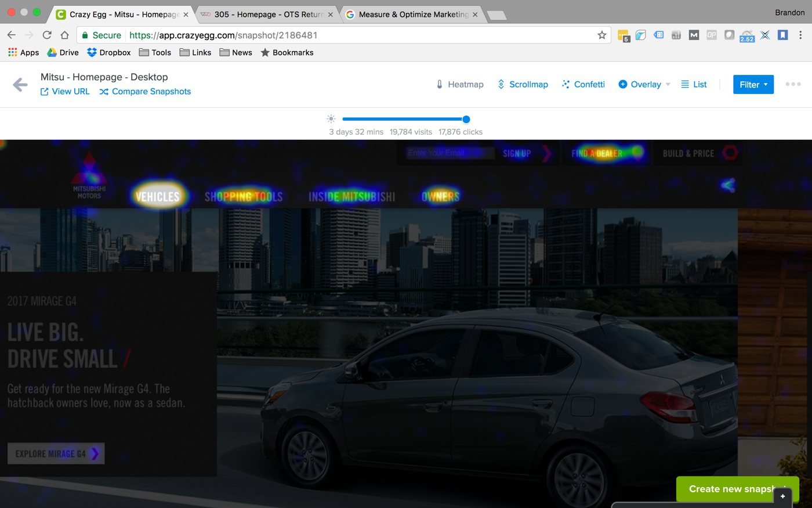
Task: Switch to Scrollmap view
Action: pyautogui.click(x=522, y=84)
